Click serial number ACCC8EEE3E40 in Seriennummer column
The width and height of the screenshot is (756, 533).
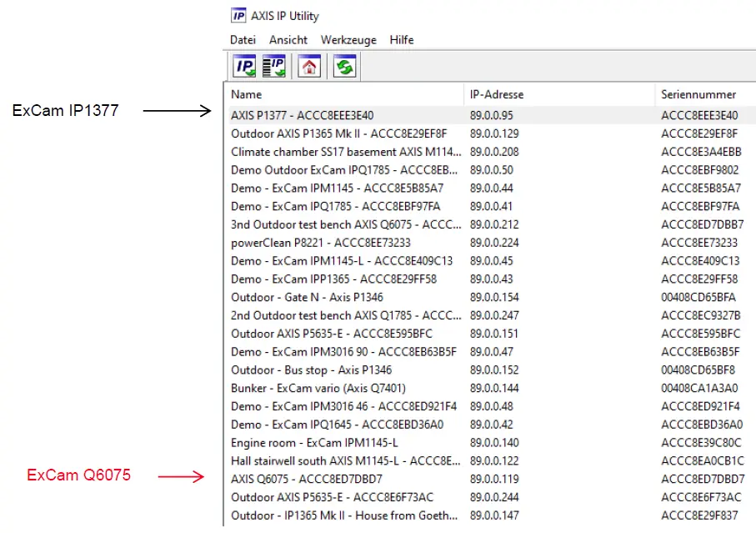699,115
